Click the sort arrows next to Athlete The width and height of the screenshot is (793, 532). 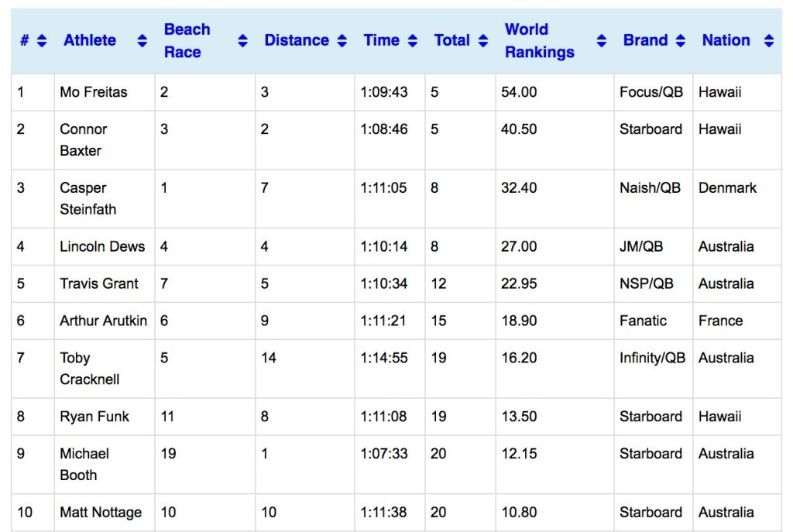coord(142,41)
